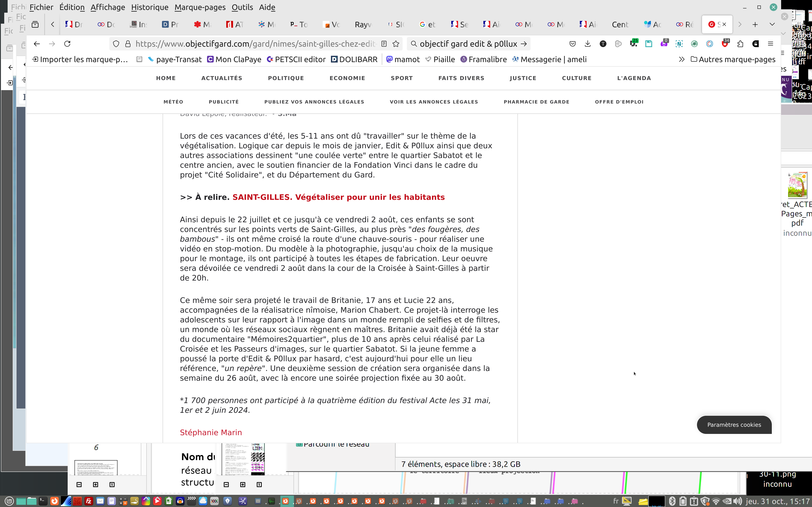Open the Firefox hamburger application menu
The image size is (812, 507).
pos(771,44)
